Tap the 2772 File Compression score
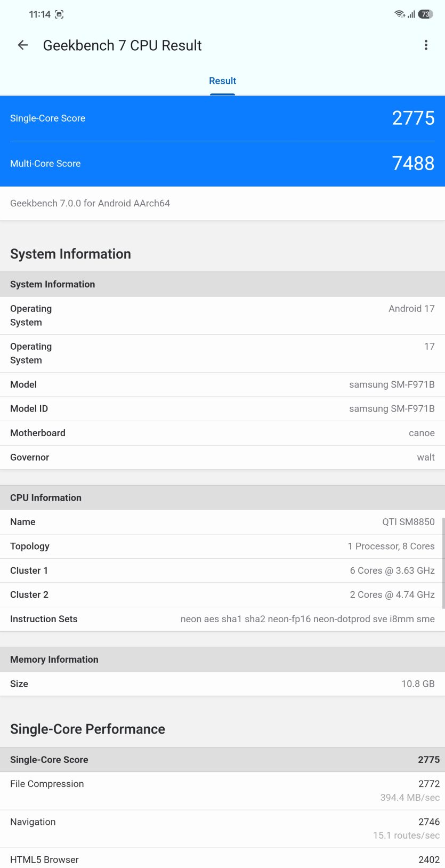Viewport: 445px width, 868px height. coord(429,784)
